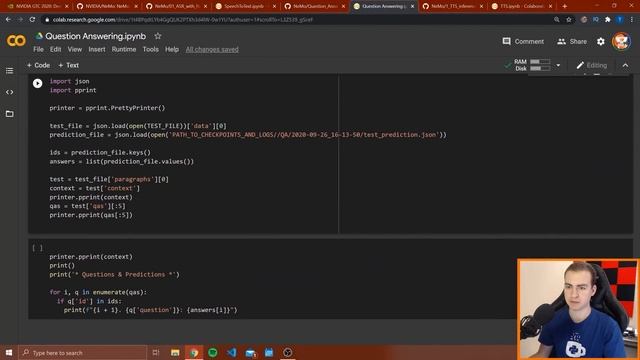
Task: Switch to TTS.ipynb Colaboratory browser tab
Action: pyautogui.click(x=521, y=6)
